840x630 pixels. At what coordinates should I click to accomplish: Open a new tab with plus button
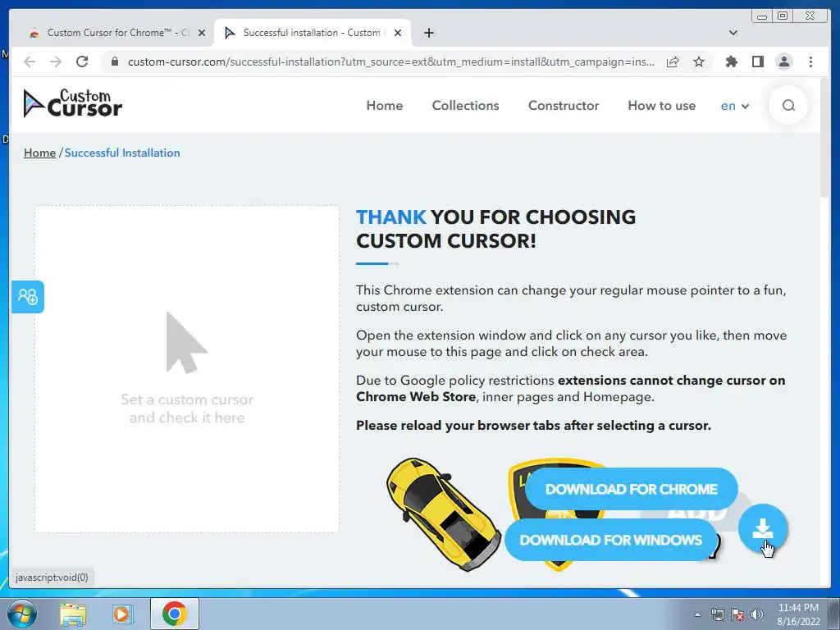pyautogui.click(x=428, y=33)
